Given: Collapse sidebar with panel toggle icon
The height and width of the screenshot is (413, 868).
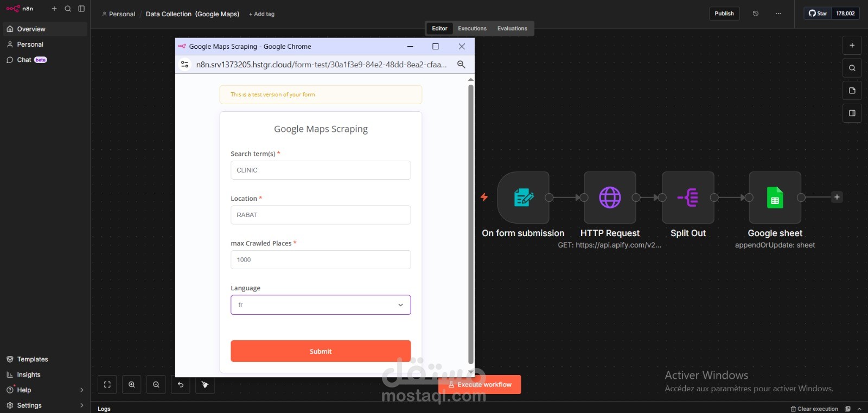Looking at the screenshot, I should click(x=81, y=9).
